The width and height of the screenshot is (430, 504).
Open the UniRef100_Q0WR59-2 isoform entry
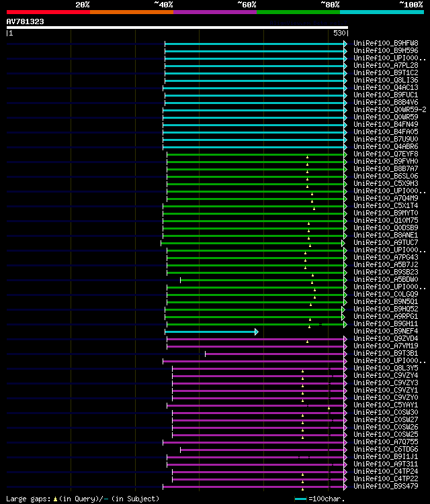[x=390, y=109]
